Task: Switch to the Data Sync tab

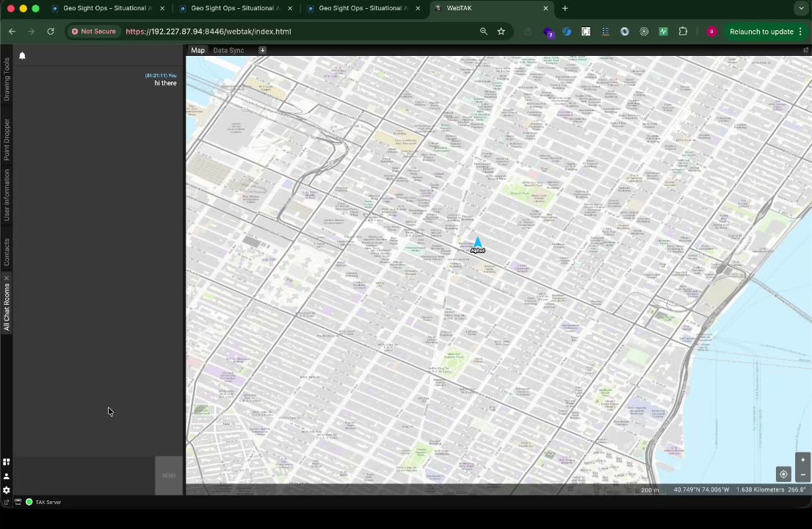Action: 228,50
